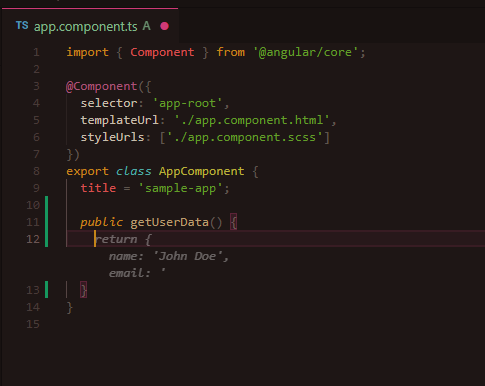Click the unsaved changes dot on the tab
485x386 pixels.
pos(164,26)
